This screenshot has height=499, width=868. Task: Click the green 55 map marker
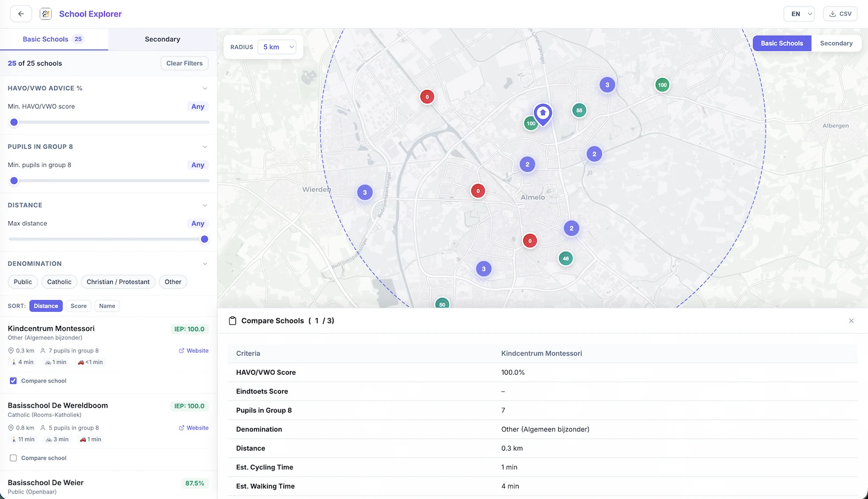point(579,110)
